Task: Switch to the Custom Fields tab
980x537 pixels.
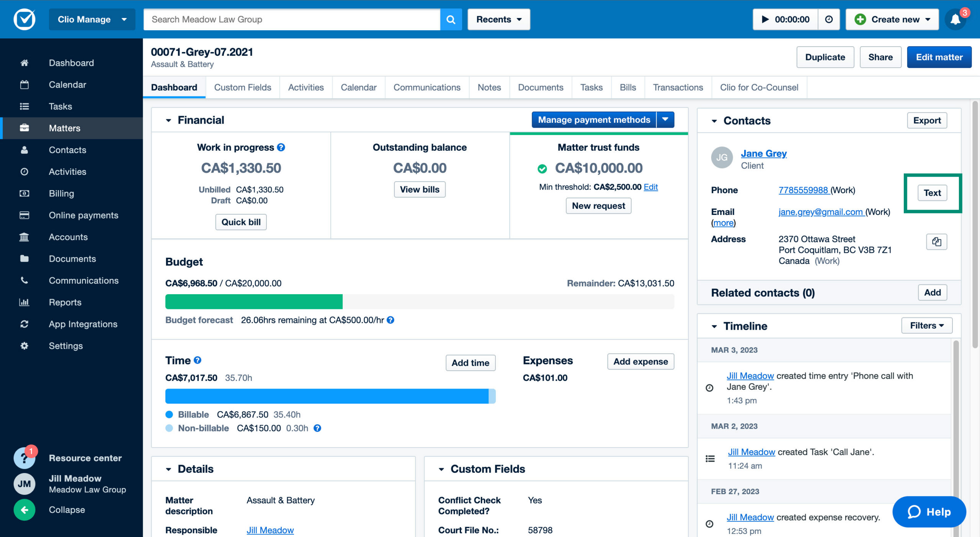Action: (242, 87)
